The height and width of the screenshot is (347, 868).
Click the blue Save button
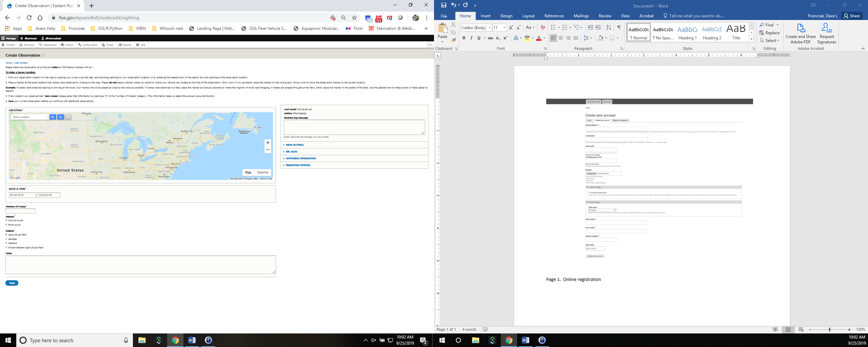12,283
